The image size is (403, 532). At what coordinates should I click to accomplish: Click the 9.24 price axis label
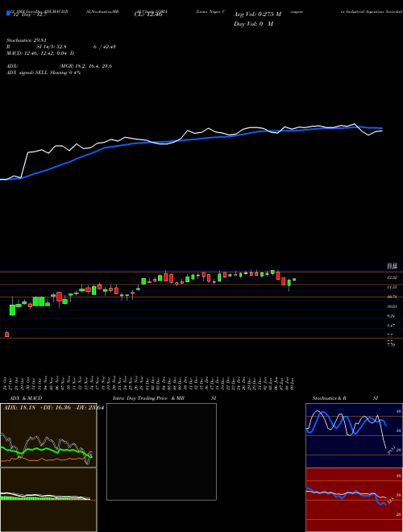[x=393, y=316]
